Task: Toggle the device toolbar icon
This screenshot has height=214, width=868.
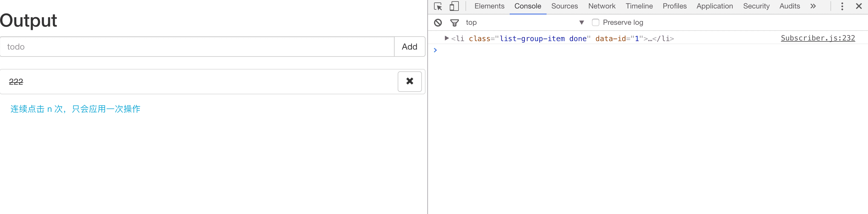Action: (454, 6)
